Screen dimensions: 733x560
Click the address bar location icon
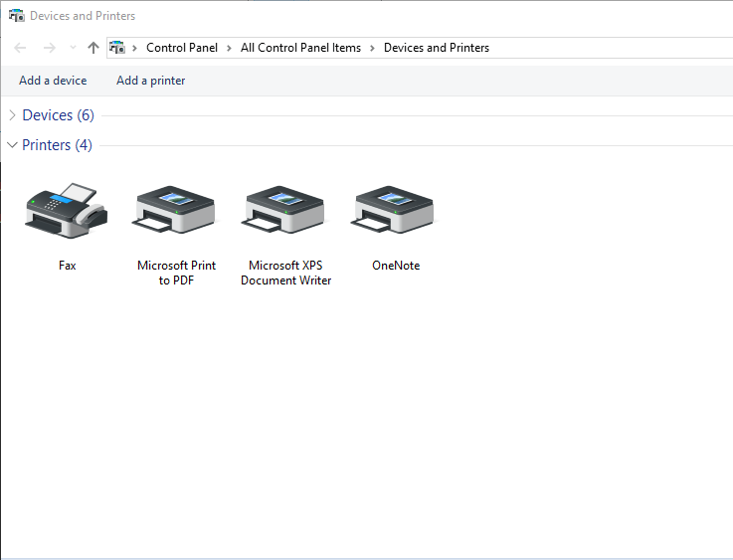tap(117, 47)
